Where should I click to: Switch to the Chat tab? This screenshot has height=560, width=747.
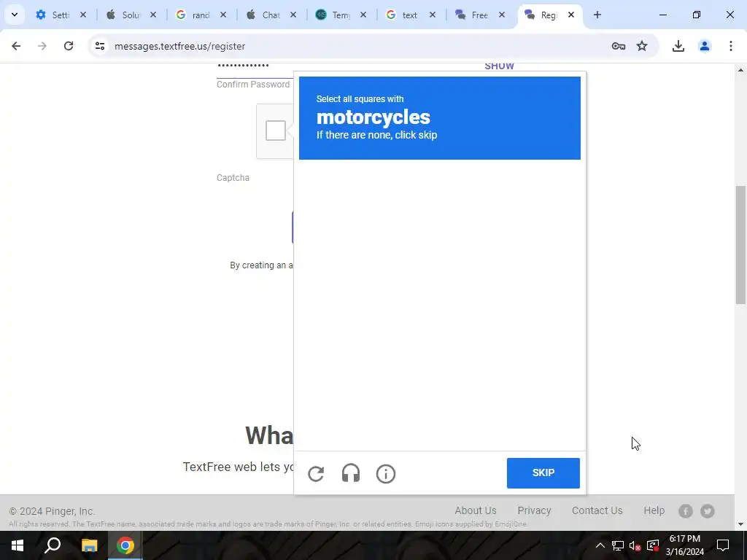(271, 15)
